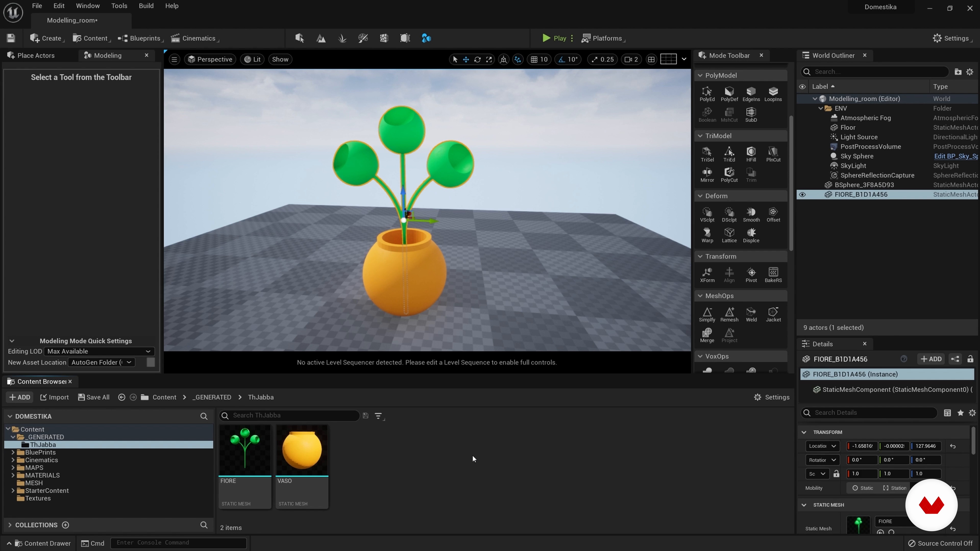Activate the SubD tool
Viewport: 980px width, 551px height.
pos(751,115)
